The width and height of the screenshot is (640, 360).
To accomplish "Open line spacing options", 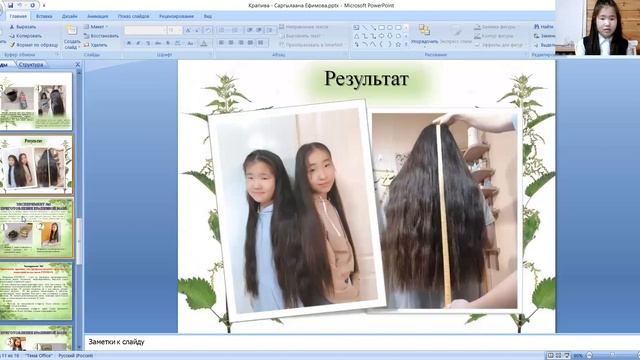I will [270, 30].
